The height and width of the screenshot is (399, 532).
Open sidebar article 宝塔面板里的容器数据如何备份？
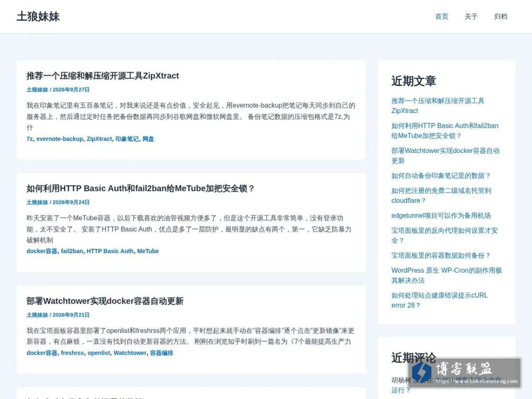(x=441, y=255)
